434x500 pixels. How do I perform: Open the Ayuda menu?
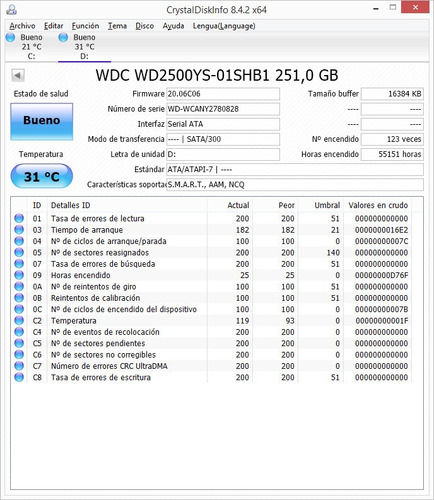pyautogui.click(x=173, y=26)
